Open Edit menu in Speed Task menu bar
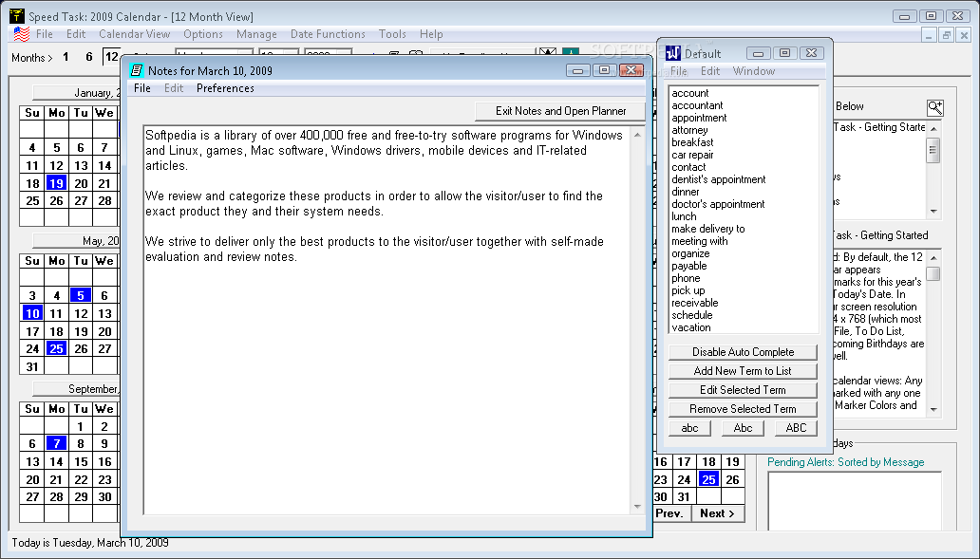Image resolution: width=980 pixels, height=559 pixels. pyautogui.click(x=76, y=34)
